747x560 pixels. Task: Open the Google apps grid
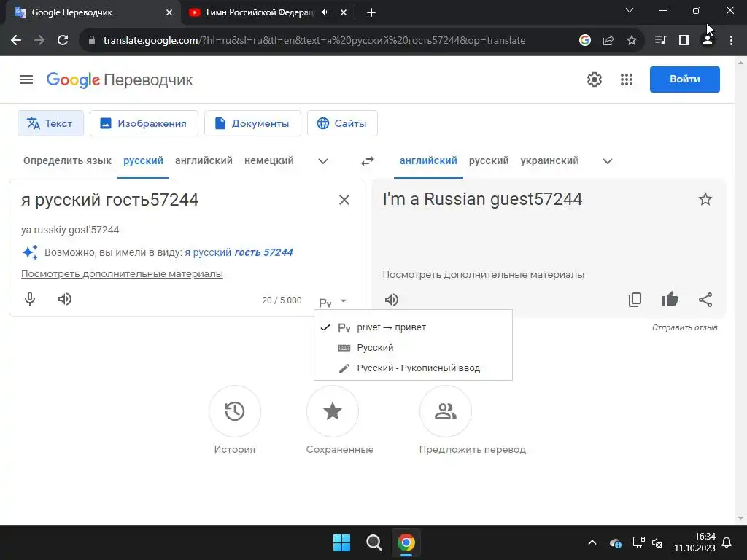click(x=627, y=79)
